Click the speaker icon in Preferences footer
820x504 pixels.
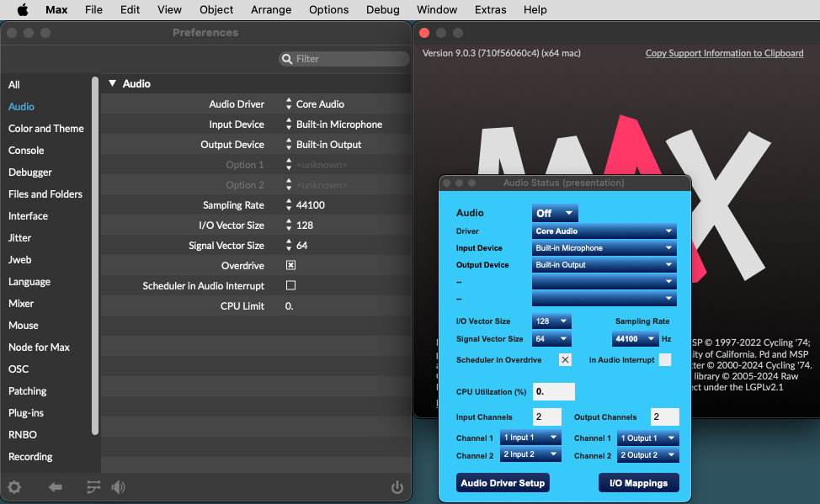click(x=118, y=487)
